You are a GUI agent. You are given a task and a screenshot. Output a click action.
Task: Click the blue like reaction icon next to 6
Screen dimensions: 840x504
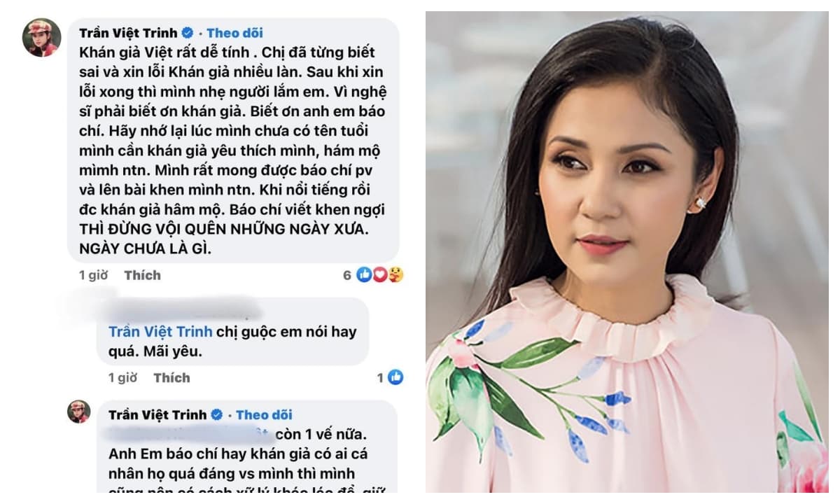(x=364, y=275)
